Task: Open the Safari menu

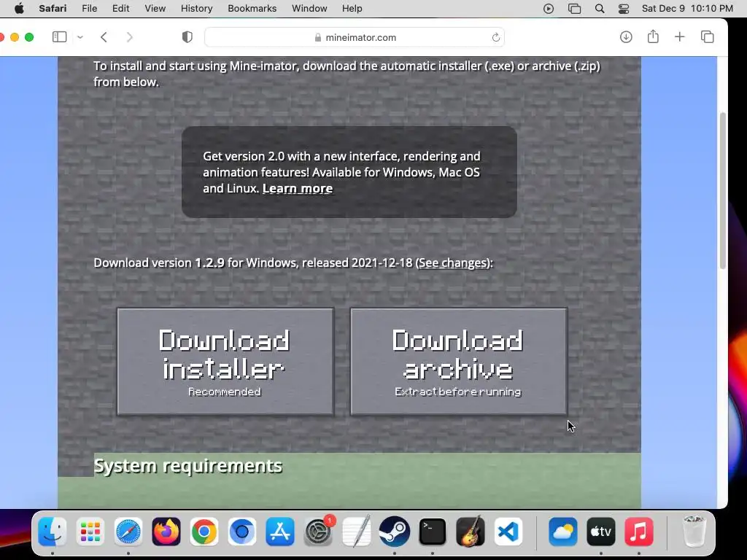Action: pos(53,9)
